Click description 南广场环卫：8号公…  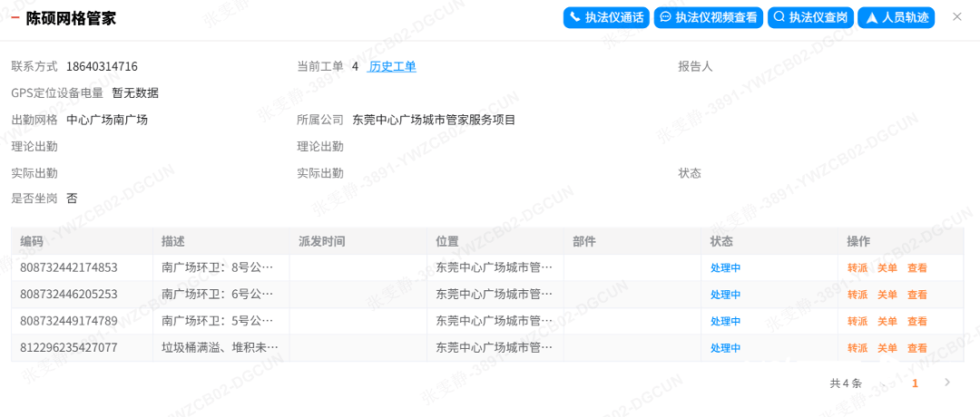(218, 267)
